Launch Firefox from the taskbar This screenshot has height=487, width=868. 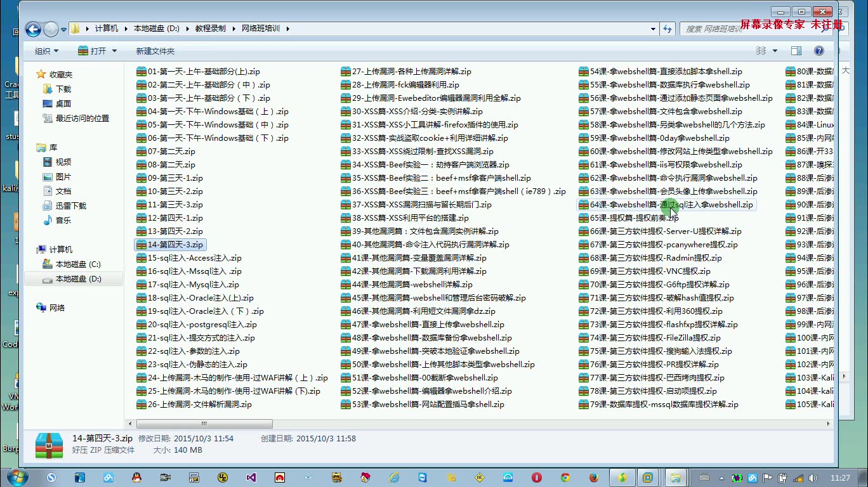tap(593, 477)
